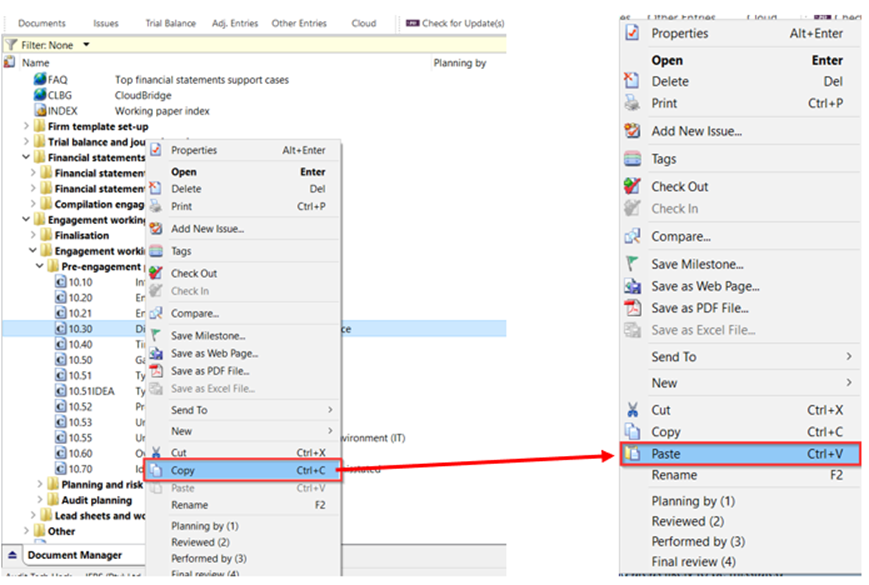Click the INDEX working paper icon

pos(40,111)
